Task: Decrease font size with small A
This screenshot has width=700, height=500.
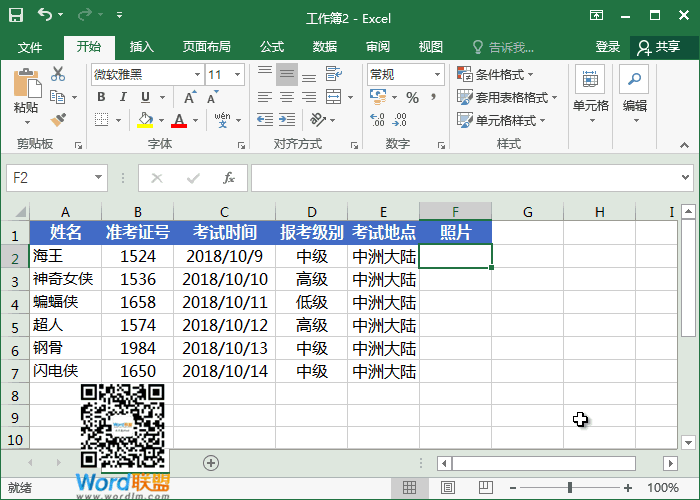Action: point(212,97)
